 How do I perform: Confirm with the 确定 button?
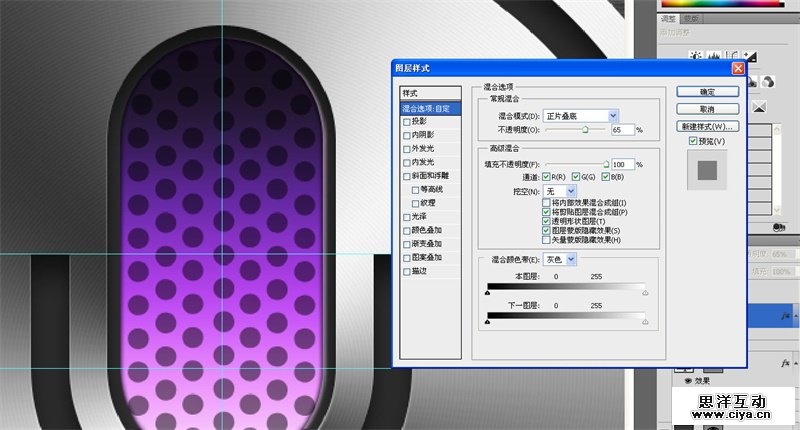pyautogui.click(x=708, y=92)
